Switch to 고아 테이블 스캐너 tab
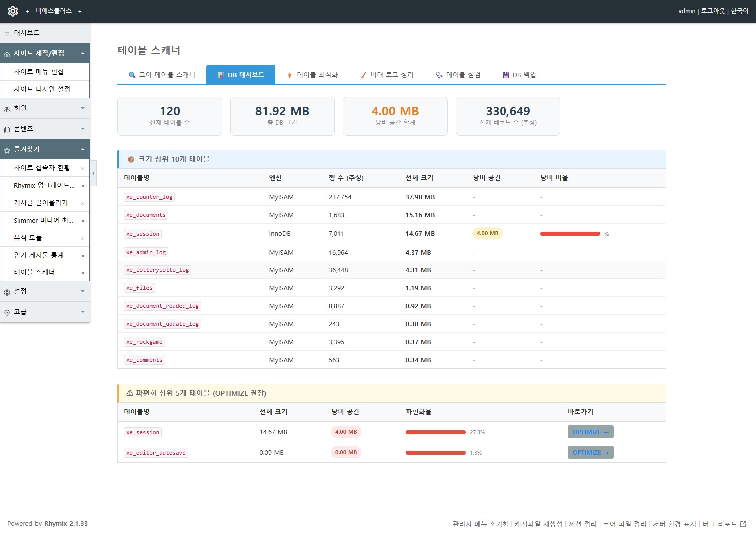Screen dimensions: 756x534 coord(162,75)
